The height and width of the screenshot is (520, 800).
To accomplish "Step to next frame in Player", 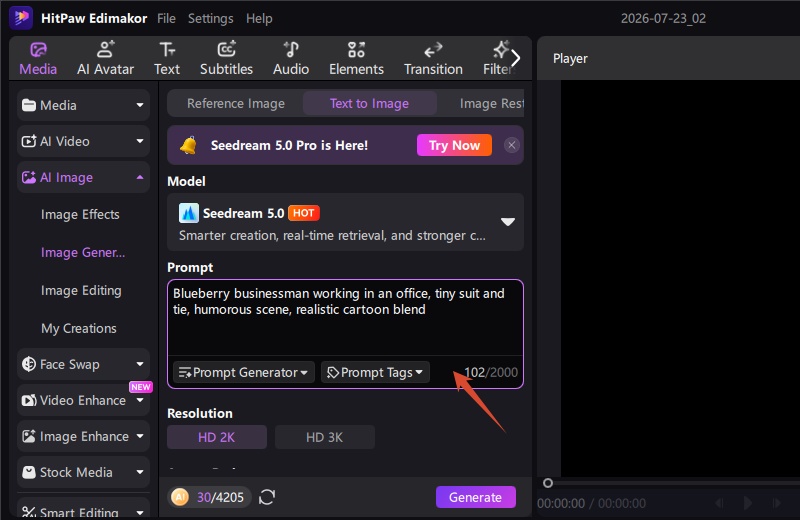I will pos(777,503).
